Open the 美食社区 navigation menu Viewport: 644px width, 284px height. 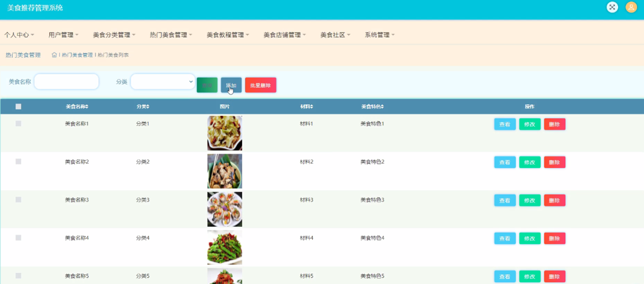tap(336, 35)
